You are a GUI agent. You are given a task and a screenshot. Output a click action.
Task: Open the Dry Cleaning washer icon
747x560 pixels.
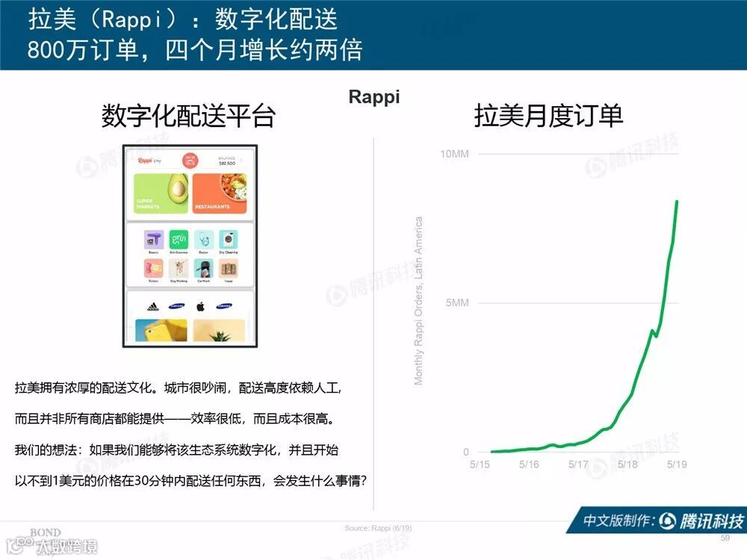(x=228, y=240)
